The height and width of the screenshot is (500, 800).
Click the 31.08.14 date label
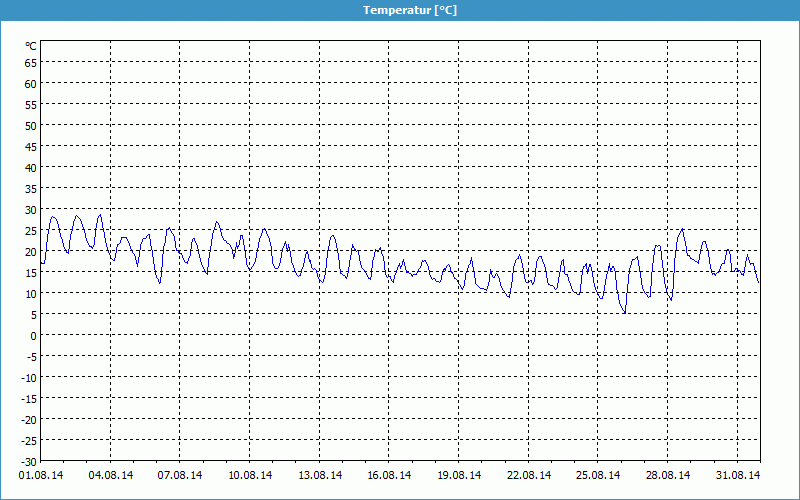pyautogui.click(x=737, y=476)
